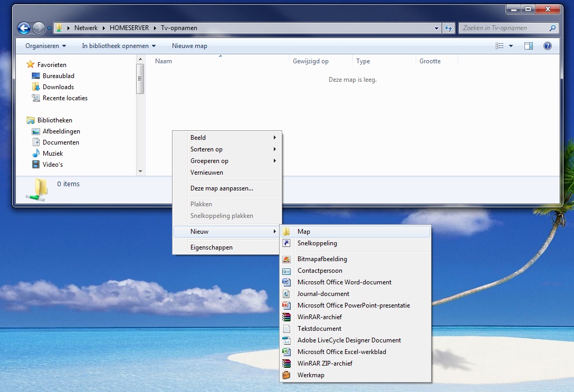Image resolution: width=574 pixels, height=392 pixels.
Task: Choose Microsoft Office Excel-werkblad entry
Action: pyautogui.click(x=341, y=352)
